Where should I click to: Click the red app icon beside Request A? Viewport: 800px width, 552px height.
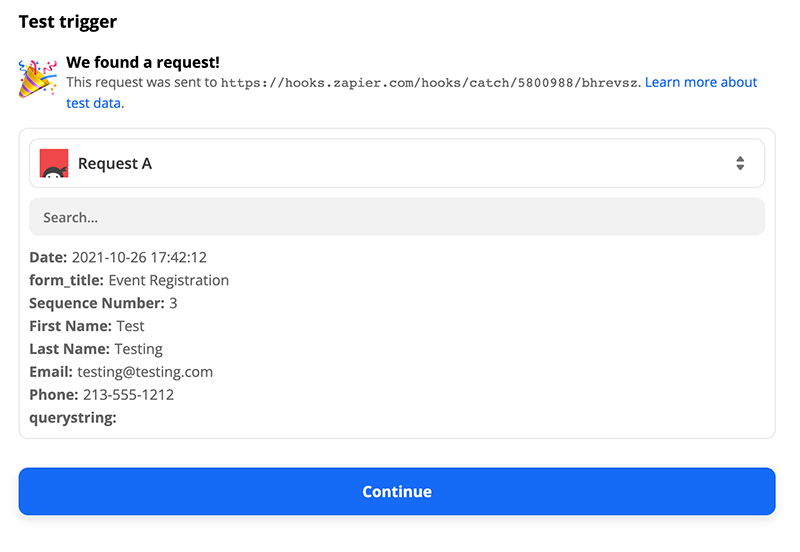point(54,163)
